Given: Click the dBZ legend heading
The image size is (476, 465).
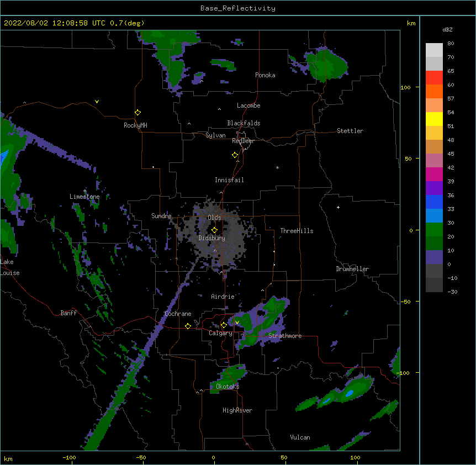Looking at the screenshot, I should [x=447, y=29].
